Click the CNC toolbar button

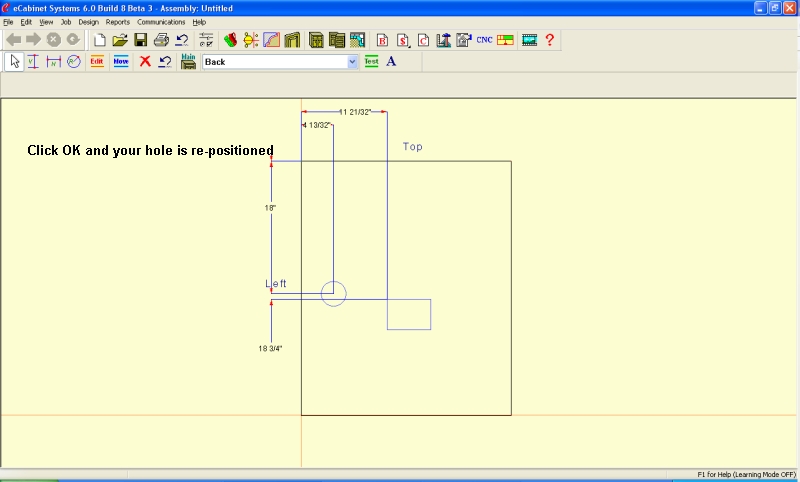click(x=484, y=40)
